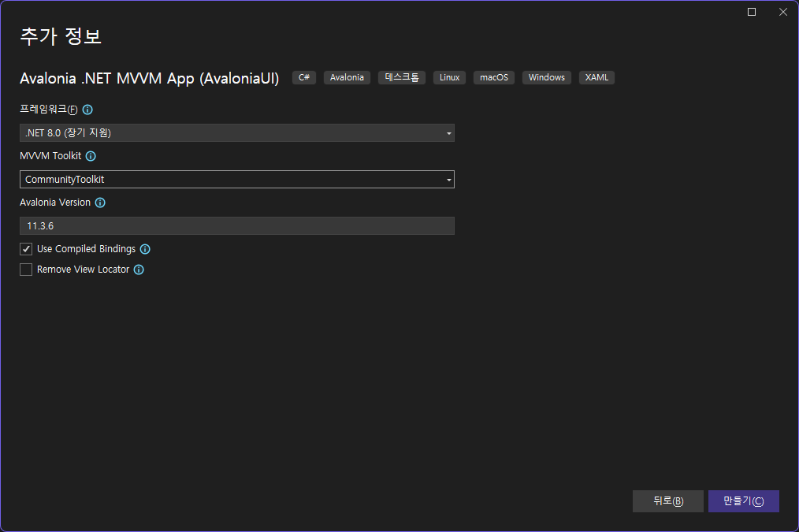Click the 만들기 create button

[744, 501]
